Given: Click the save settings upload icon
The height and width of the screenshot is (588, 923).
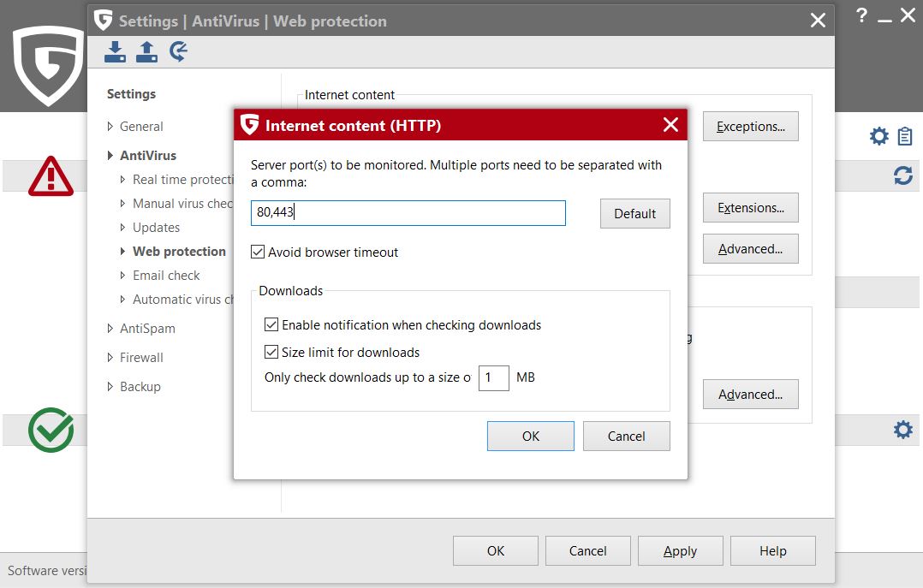Looking at the screenshot, I should [147, 52].
